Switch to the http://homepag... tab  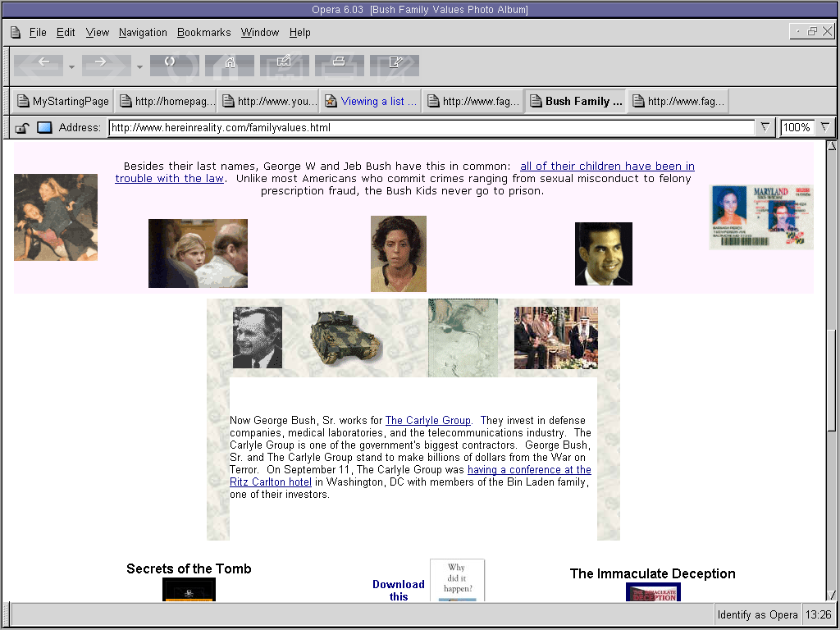point(167,101)
